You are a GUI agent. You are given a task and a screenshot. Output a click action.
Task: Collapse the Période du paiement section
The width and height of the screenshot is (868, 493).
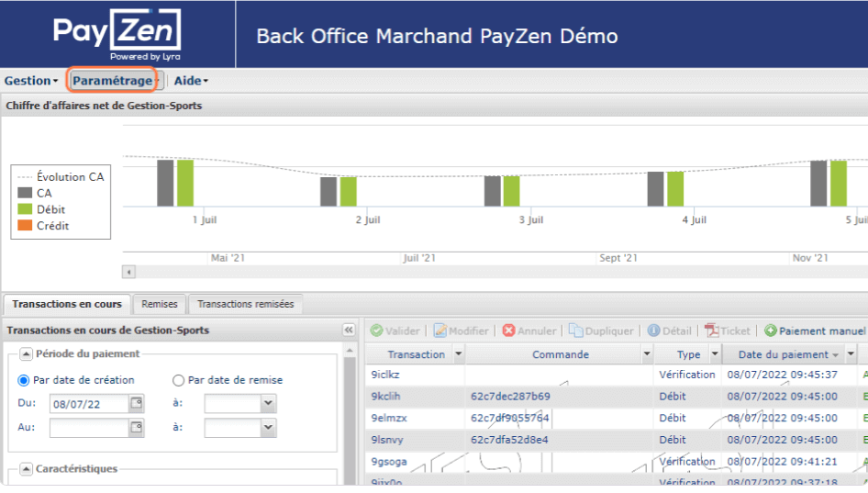point(26,353)
